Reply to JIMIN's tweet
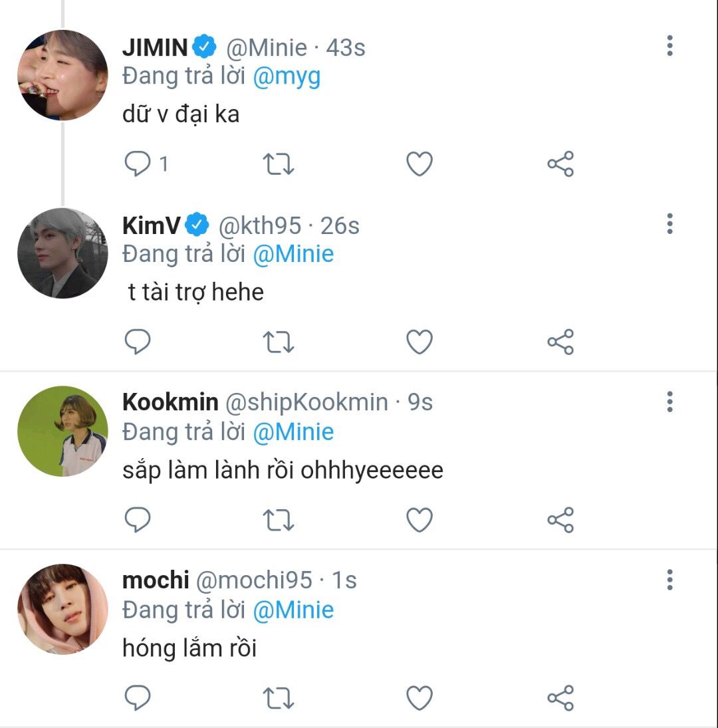Screen dimensions: 718x728 pyautogui.click(x=138, y=164)
